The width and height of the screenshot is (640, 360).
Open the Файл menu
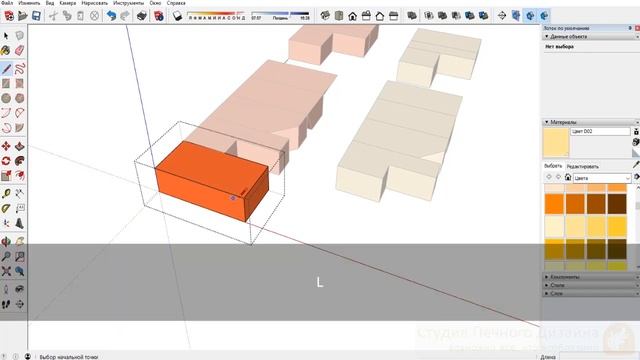(x=7, y=3)
